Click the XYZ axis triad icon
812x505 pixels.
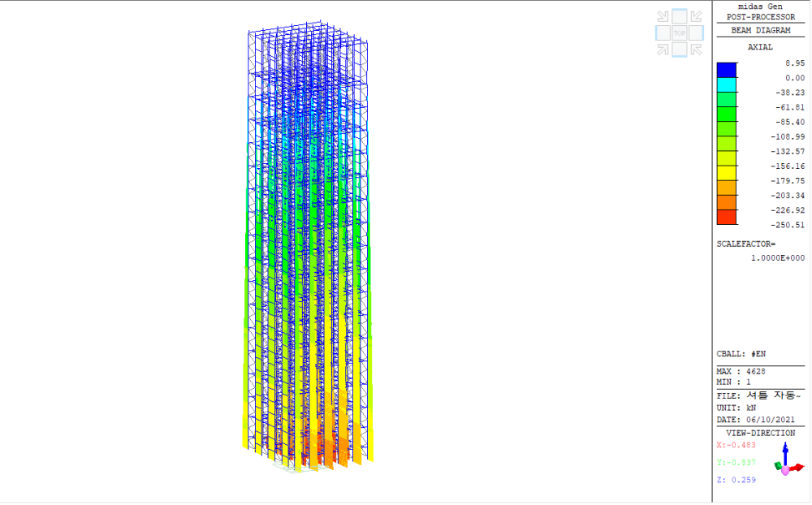pyautogui.click(x=788, y=460)
